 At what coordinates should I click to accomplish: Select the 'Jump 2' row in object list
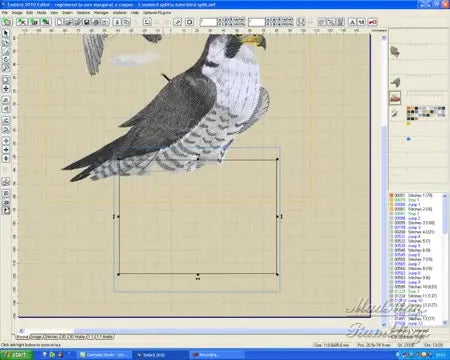pos(416,218)
